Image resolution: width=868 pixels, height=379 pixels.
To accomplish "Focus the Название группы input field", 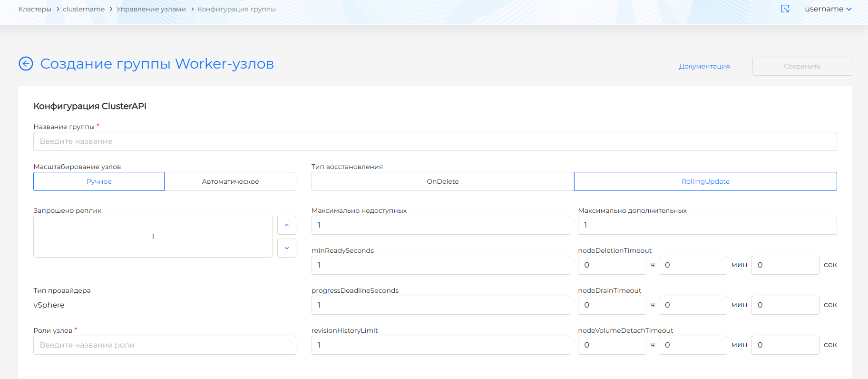I will point(435,141).
